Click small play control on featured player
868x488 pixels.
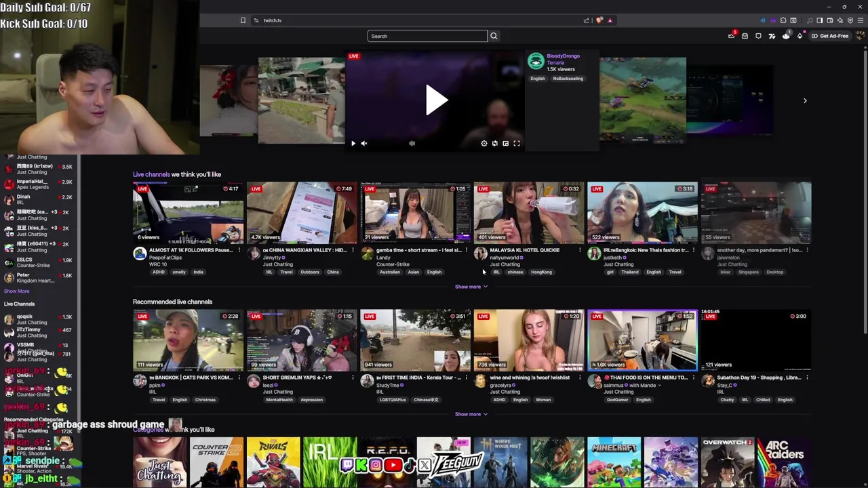tap(353, 143)
